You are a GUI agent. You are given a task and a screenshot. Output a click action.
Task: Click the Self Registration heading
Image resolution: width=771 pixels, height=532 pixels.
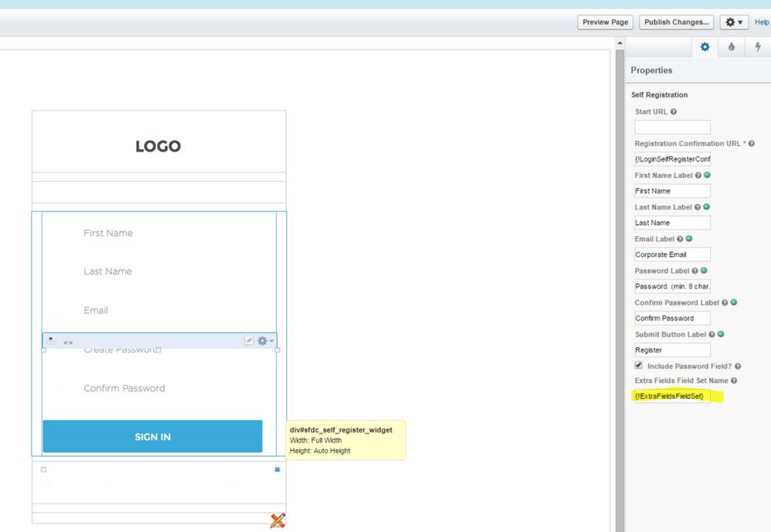[x=660, y=95]
